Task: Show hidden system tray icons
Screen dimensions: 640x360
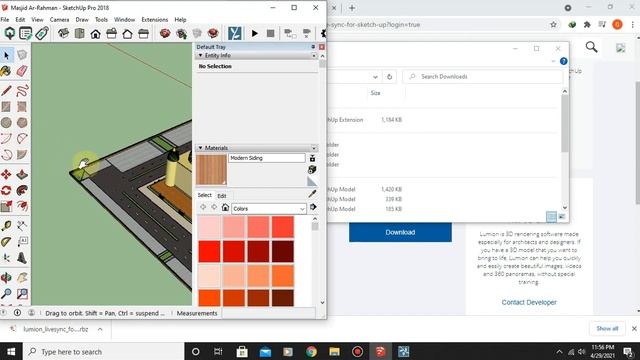Action: pos(559,352)
